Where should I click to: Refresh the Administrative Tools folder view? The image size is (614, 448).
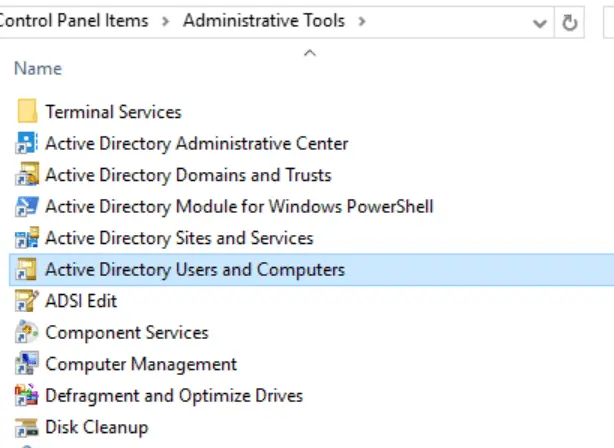(571, 22)
